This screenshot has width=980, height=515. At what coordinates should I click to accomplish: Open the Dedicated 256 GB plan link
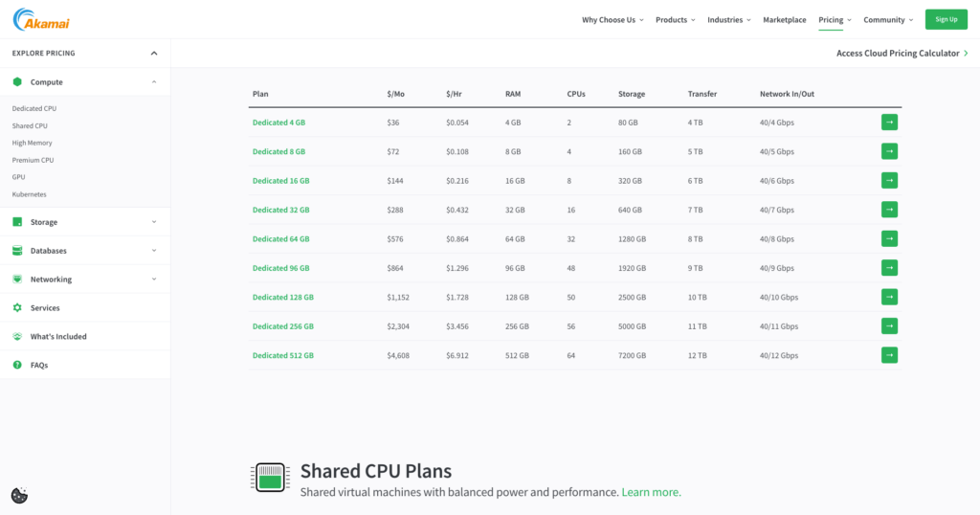283,326
